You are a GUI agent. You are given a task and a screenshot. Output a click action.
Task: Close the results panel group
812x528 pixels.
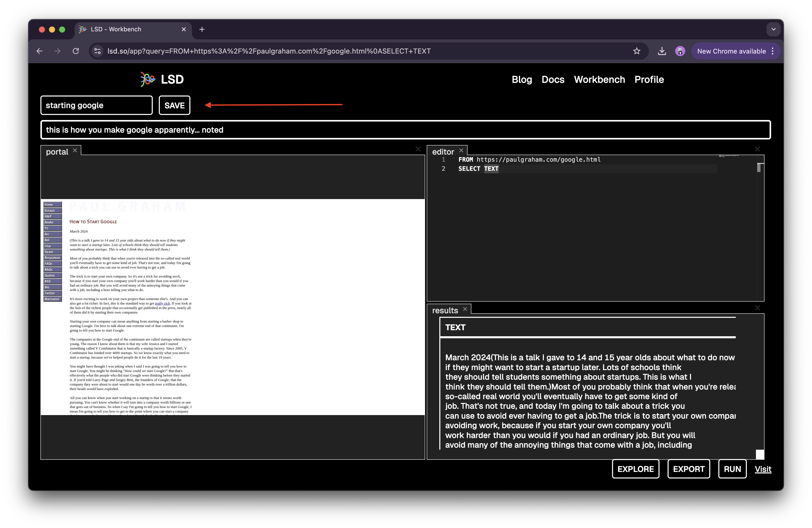tap(757, 308)
